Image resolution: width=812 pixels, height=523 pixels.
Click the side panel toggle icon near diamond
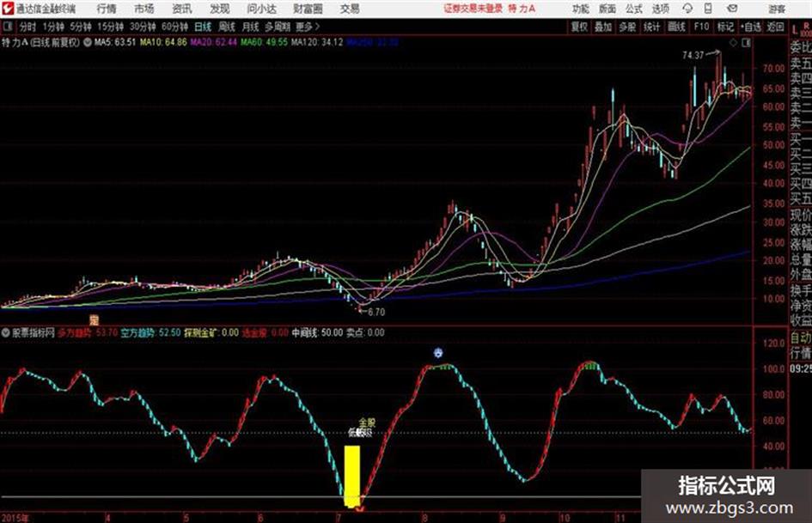point(746,43)
